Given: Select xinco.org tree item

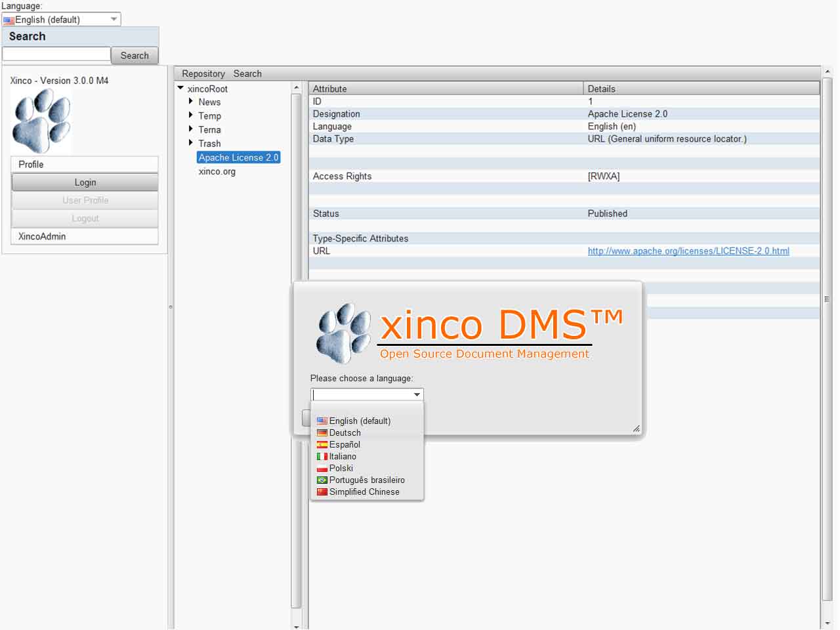Looking at the screenshot, I should coord(217,171).
